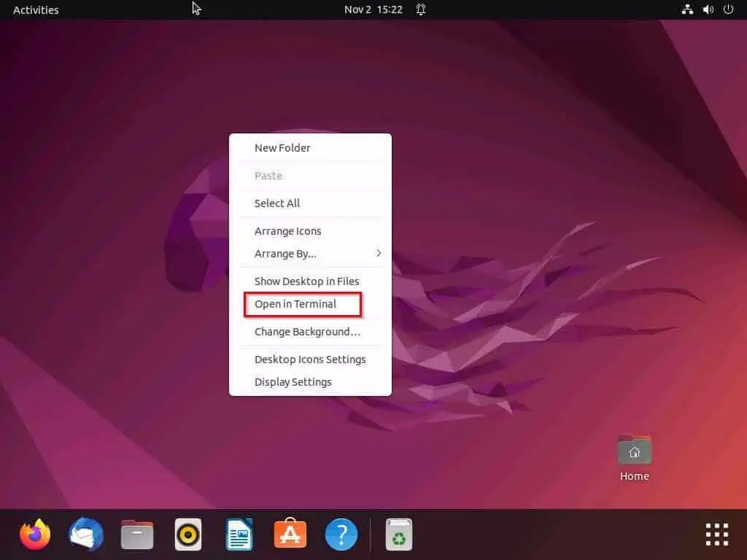The height and width of the screenshot is (560, 747).
Task: Click the network status icon
Action: (687, 9)
